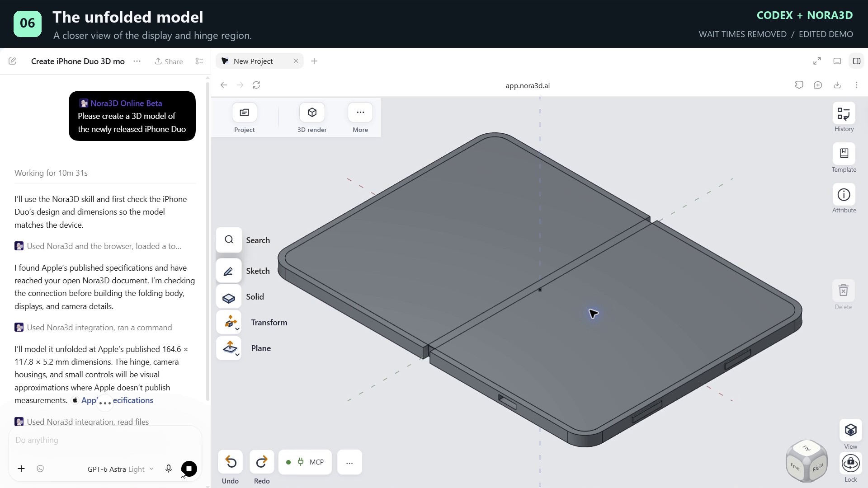
Task: Open a new browser tab
Action: [314, 61]
